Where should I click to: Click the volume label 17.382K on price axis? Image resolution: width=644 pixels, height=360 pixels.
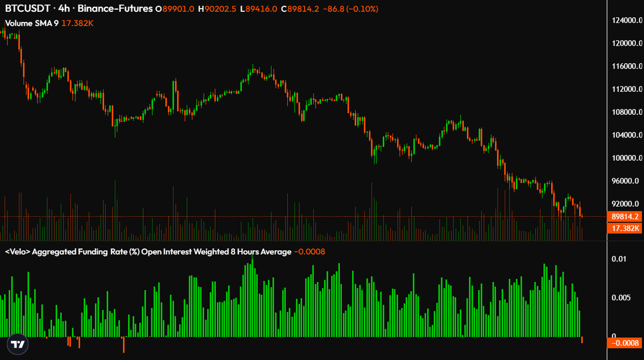point(624,229)
